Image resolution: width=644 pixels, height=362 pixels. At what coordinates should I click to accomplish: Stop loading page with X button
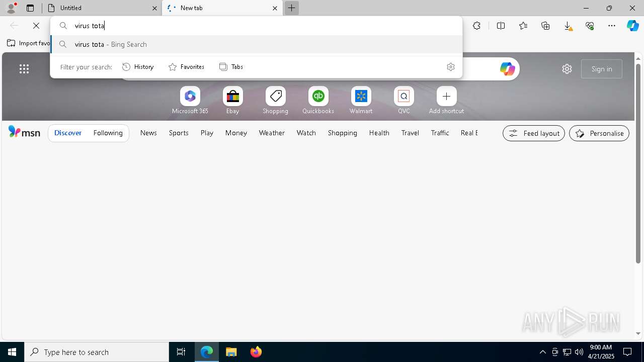click(36, 26)
